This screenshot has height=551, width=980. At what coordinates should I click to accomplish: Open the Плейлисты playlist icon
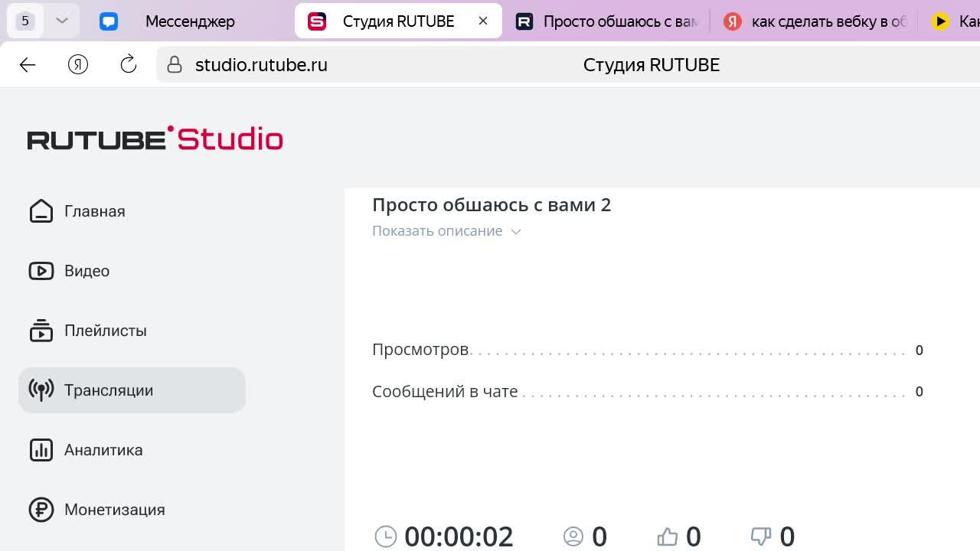[x=41, y=331]
